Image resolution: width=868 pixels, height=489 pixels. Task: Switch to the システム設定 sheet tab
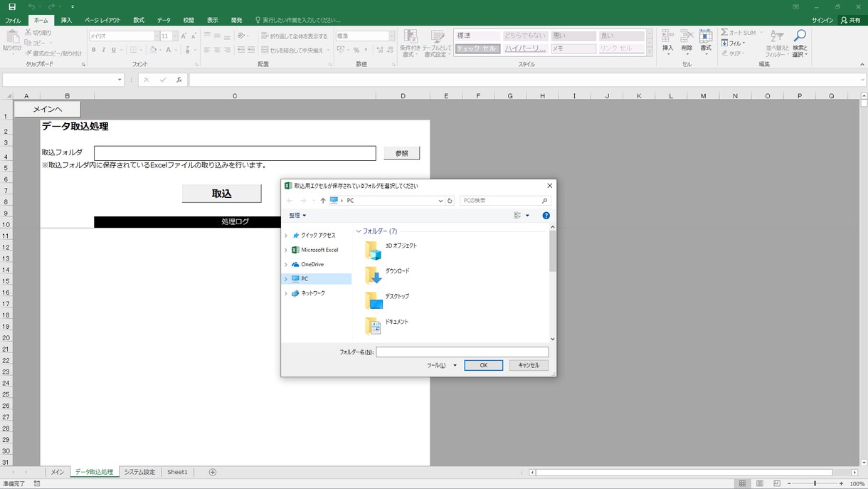139,472
